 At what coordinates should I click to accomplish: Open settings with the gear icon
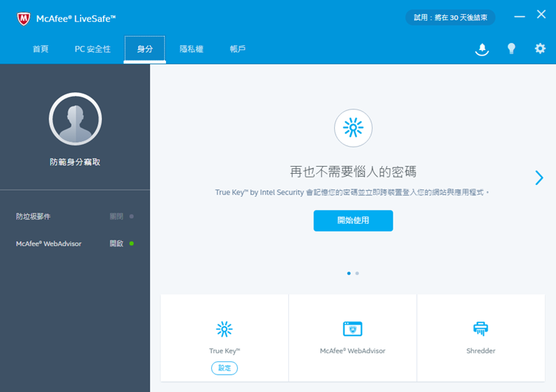coord(540,48)
